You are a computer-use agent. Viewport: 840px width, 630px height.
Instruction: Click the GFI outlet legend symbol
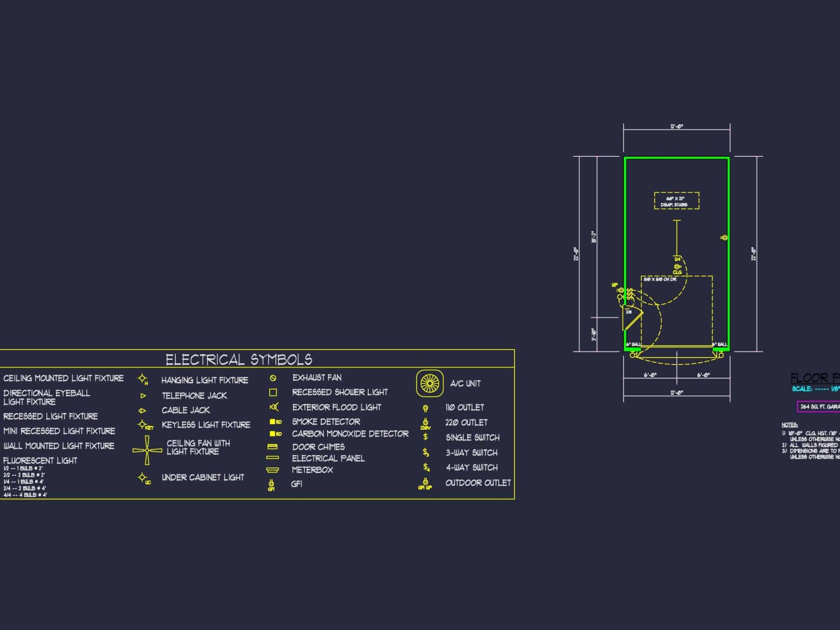(271, 485)
